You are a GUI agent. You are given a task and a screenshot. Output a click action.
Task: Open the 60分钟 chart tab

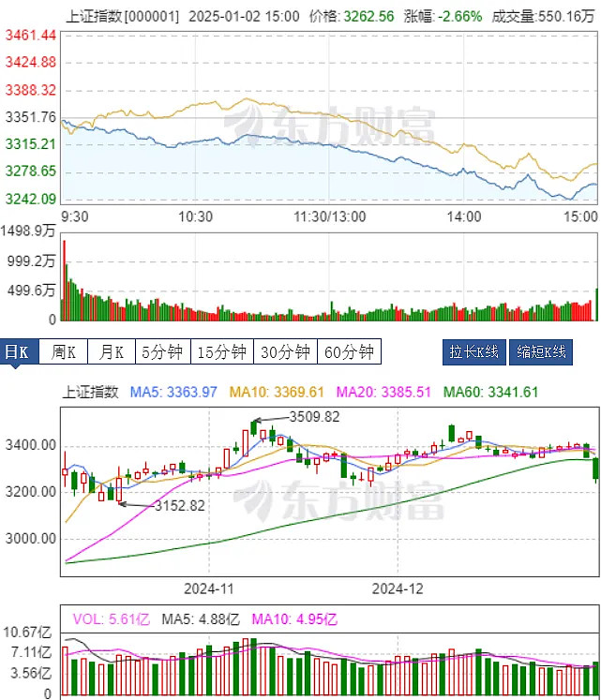click(x=350, y=352)
